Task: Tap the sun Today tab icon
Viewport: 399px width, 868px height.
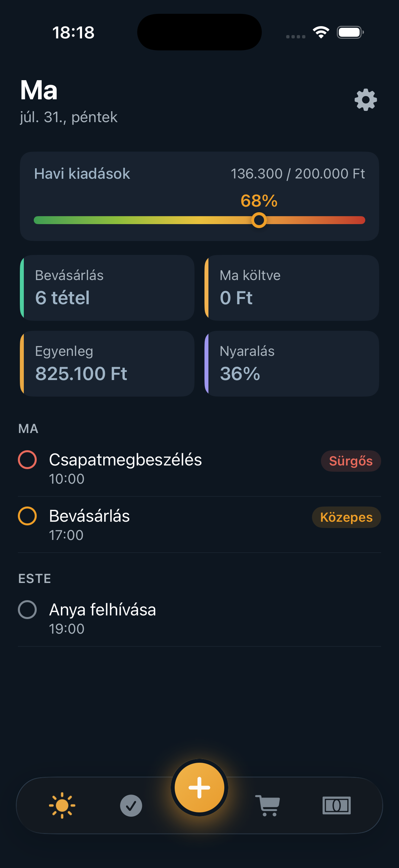Action: point(62,805)
